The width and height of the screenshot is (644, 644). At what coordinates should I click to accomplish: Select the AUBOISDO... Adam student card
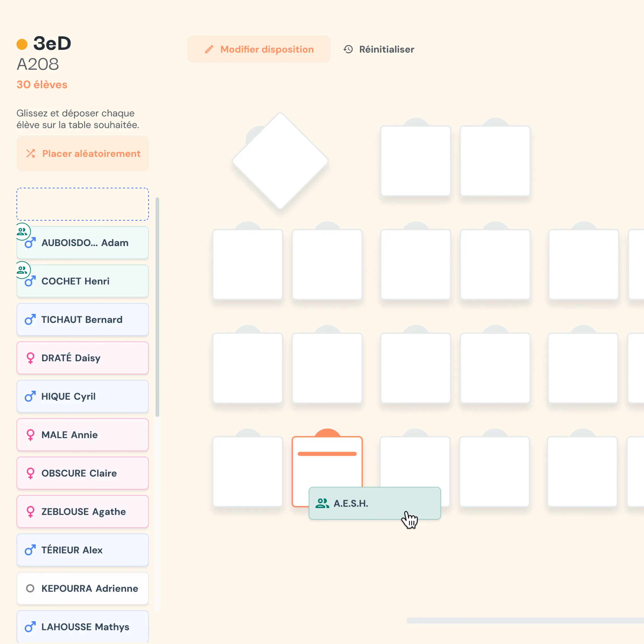coord(83,243)
